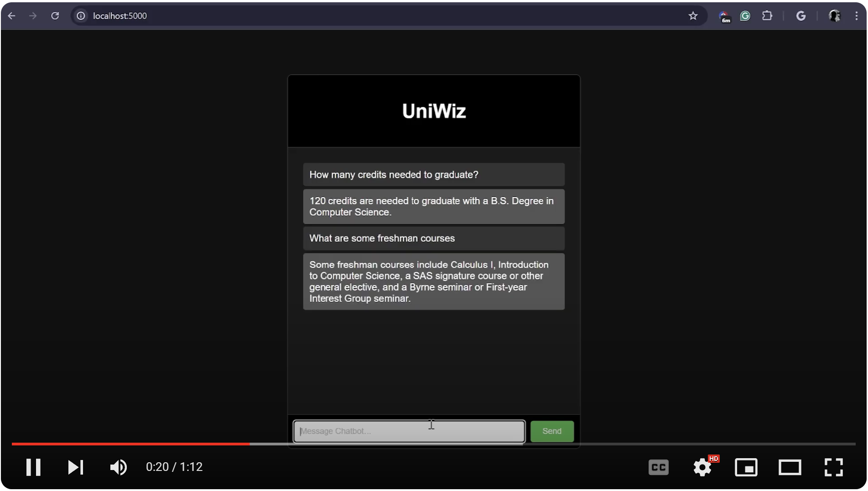Open the 6m timer extension icon
Image resolution: width=868 pixels, height=491 pixels.
tap(724, 16)
